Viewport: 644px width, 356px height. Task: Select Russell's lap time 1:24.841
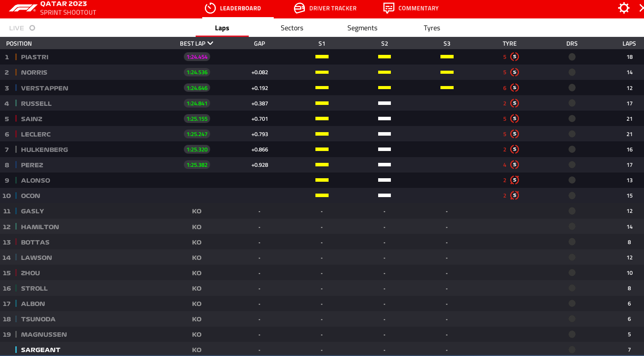197,103
